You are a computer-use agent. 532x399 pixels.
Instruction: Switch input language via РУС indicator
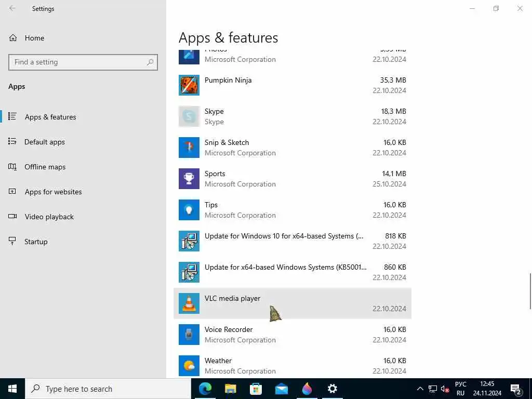point(460,389)
